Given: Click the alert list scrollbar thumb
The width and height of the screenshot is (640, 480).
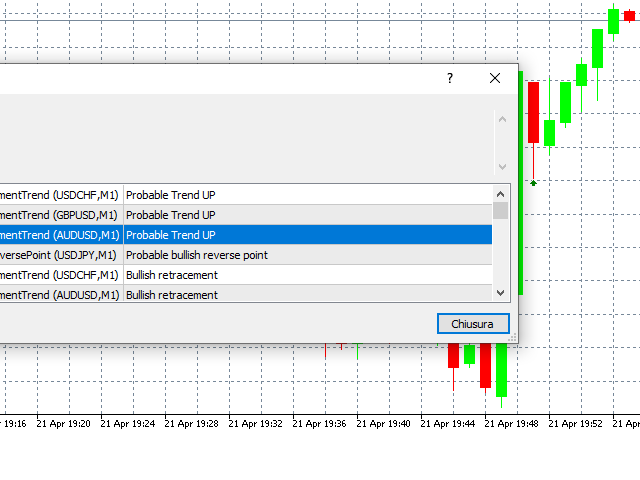Looking at the screenshot, I should (500, 211).
